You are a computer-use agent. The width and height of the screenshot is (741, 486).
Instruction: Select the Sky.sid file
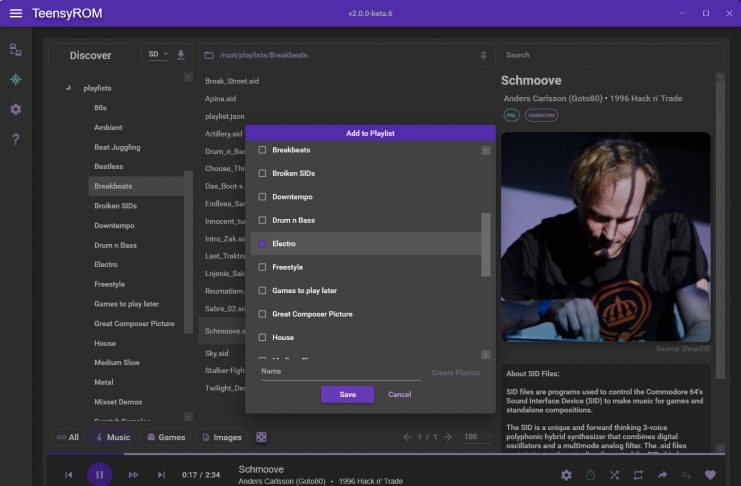pos(216,353)
